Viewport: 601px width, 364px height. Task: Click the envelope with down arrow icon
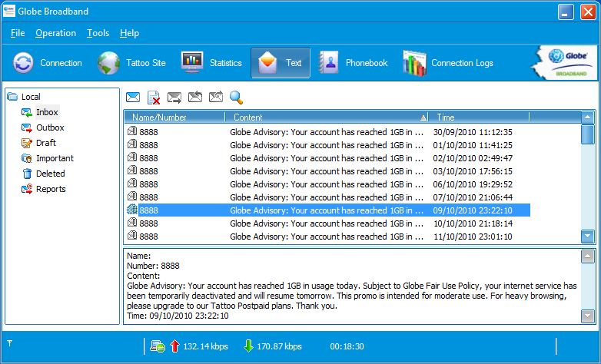point(174,98)
